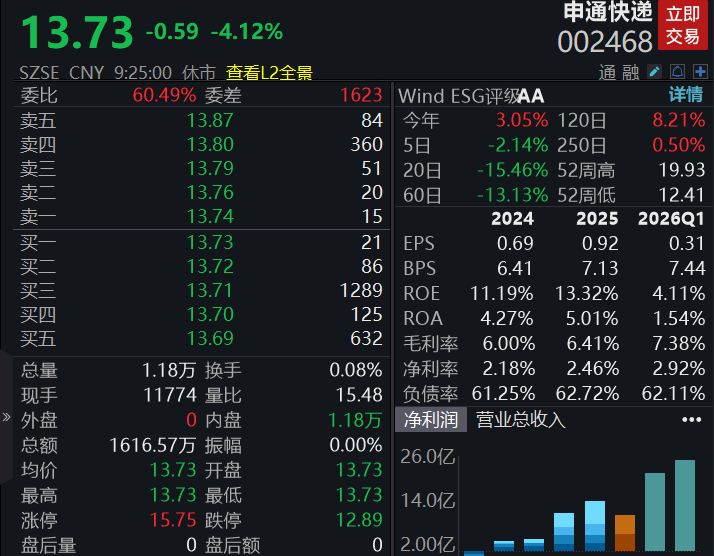Open 查看L2全景 link

269,73
